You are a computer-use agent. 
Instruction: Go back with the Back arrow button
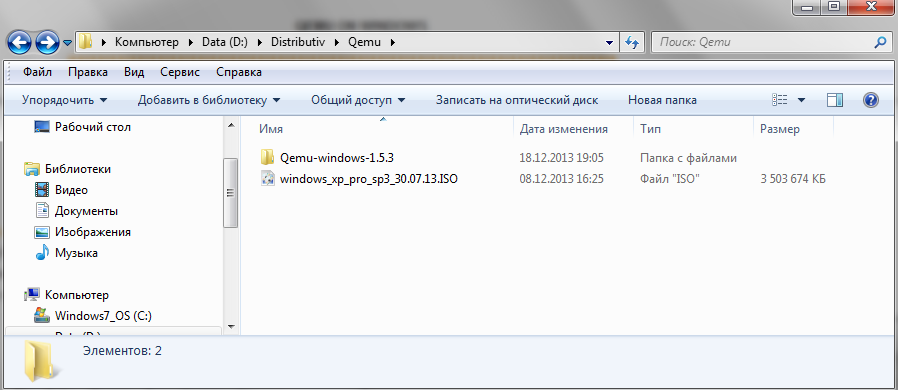click(19, 42)
